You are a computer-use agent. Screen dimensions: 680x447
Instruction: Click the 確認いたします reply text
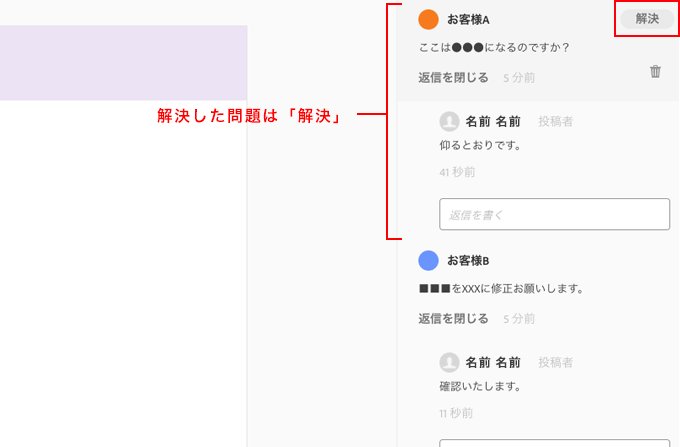(x=480, y=386)
